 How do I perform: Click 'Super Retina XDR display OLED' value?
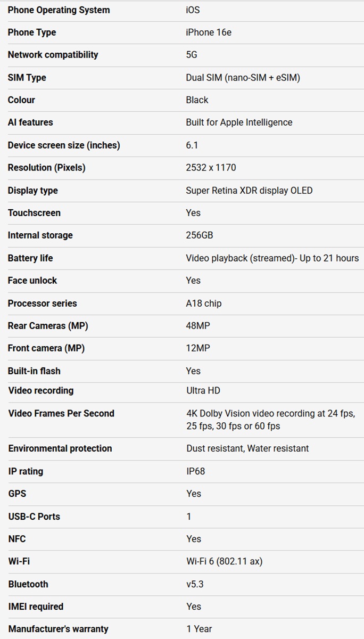pyautogui.click(x=249, y=191)
